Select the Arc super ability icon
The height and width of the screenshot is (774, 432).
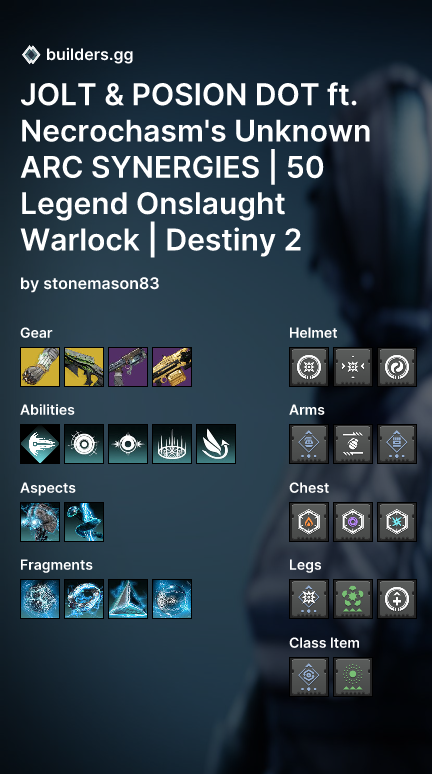point(40,444)
